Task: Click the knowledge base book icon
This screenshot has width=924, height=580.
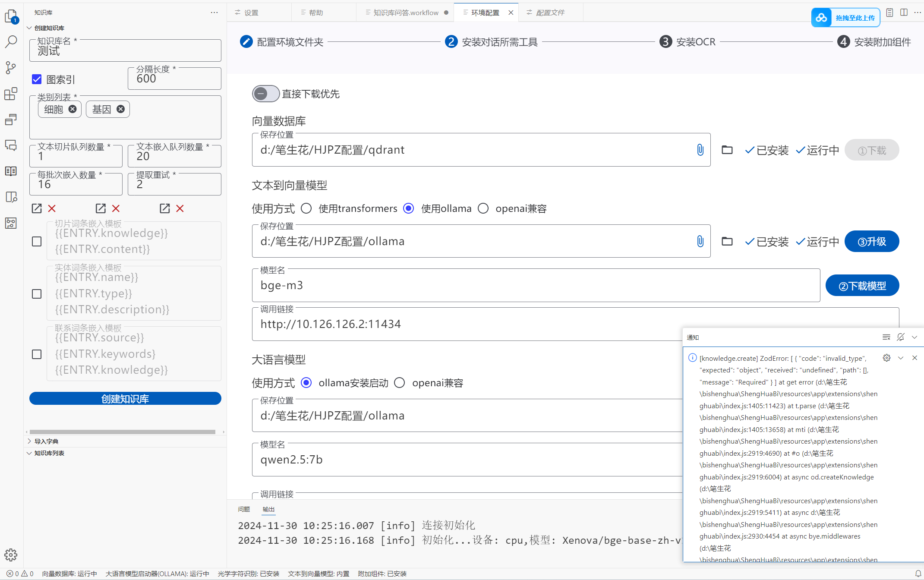Action: click(11, 171)
